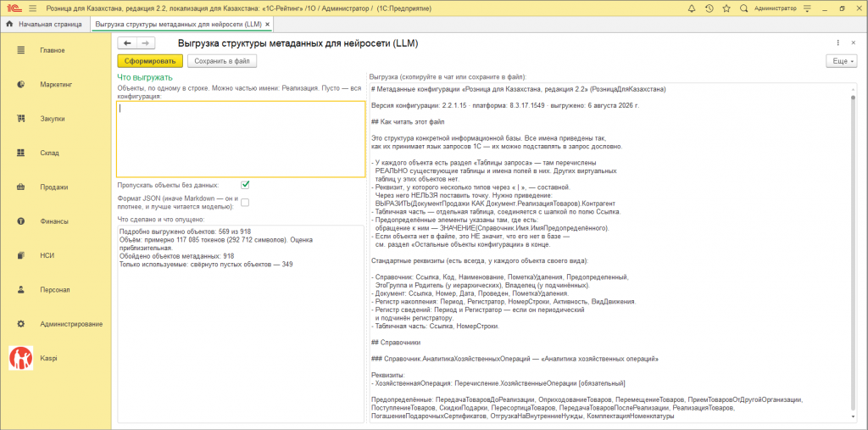The height and width of the screenshot is (430, 868).
Task: Click the Закупки cart icon
Action: coord(21,119)
